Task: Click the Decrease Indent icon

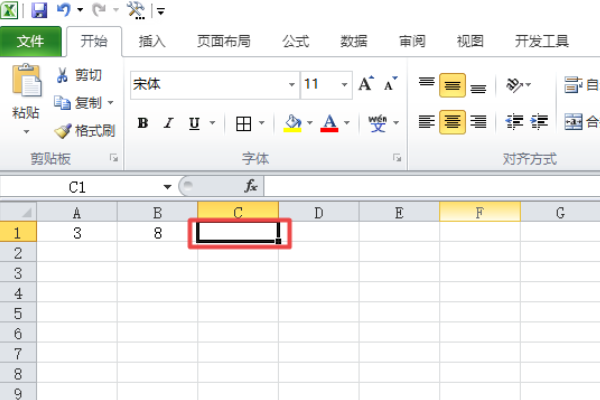Action: tap(514, 122)
